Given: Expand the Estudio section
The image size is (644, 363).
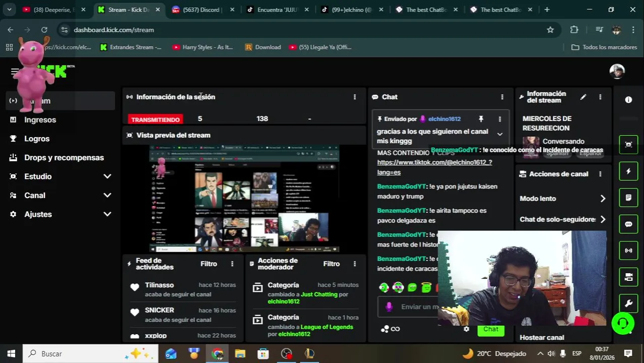Looking at the screenshot, I should point(107,176).
